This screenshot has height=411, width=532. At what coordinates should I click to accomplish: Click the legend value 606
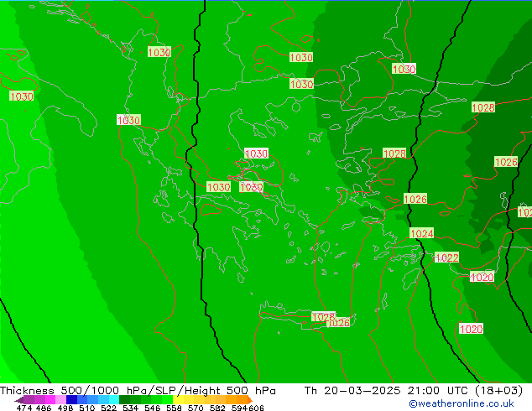(x=256, y=408)
